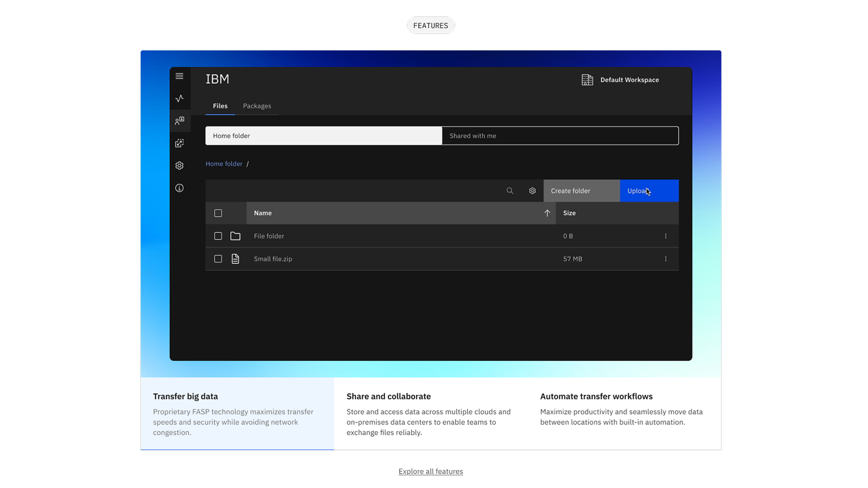
Task: Follow the Explore all features link
Action: click(430, 471)
